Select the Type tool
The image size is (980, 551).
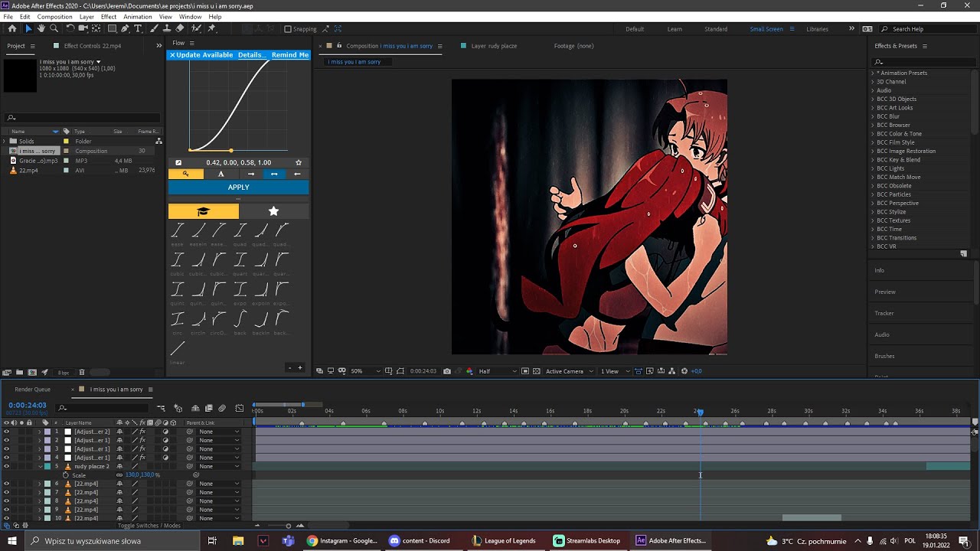pos(138,29)
